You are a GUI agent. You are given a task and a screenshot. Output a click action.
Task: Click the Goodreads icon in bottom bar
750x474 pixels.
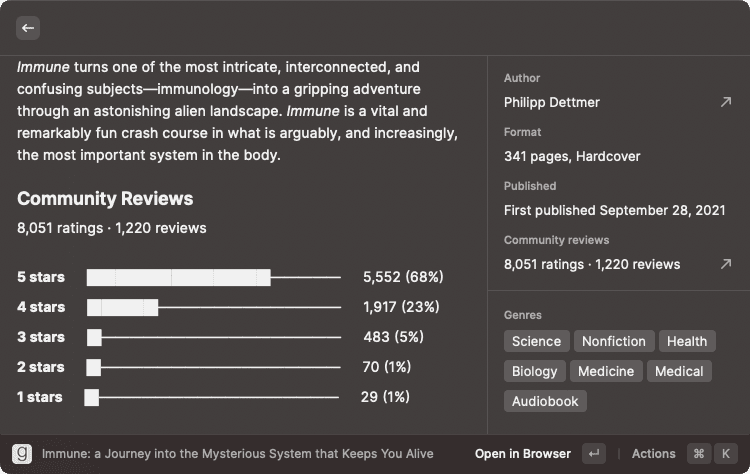tap(23, 453)
